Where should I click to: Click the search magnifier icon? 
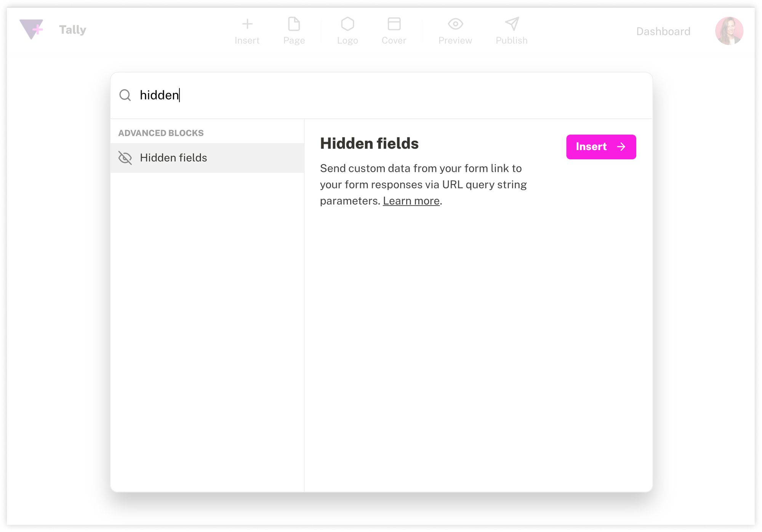pyautogui.click(x=125, y=95)
